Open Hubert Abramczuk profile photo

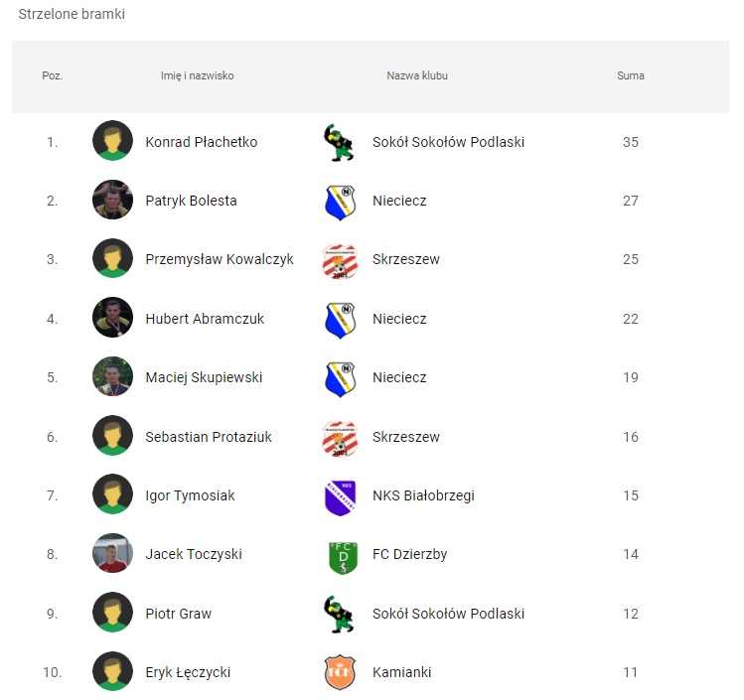click(x=112, y=318)
